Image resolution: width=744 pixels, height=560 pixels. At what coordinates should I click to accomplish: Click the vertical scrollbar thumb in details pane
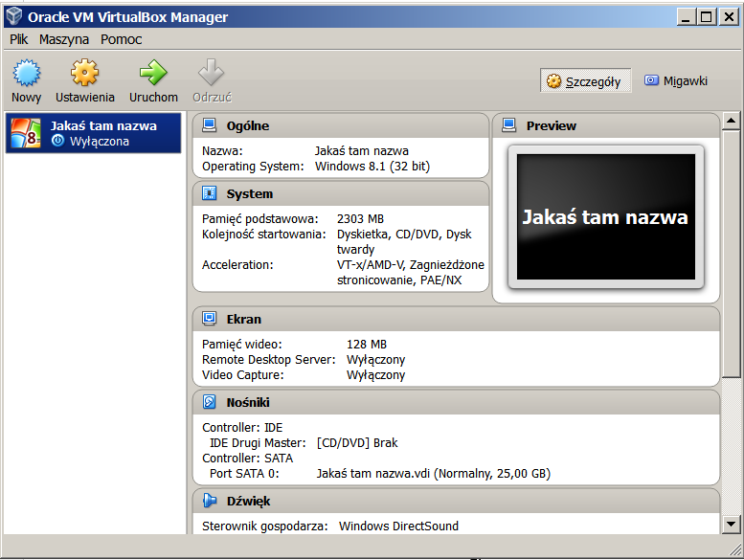pos(732,255)
